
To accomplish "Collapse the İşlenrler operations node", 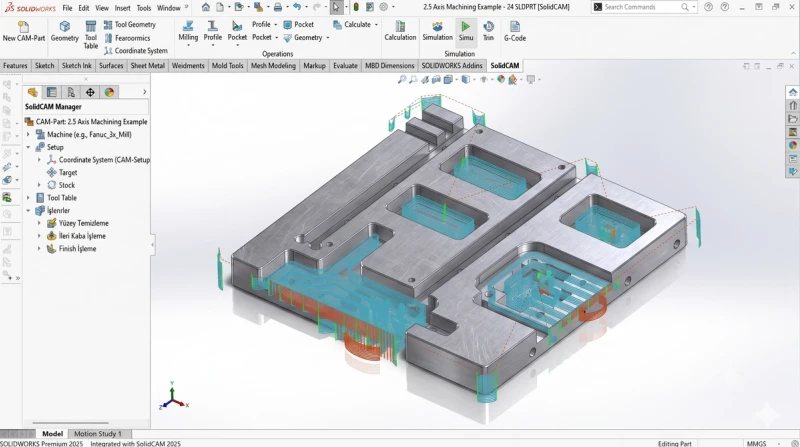I will click(29, 210).
